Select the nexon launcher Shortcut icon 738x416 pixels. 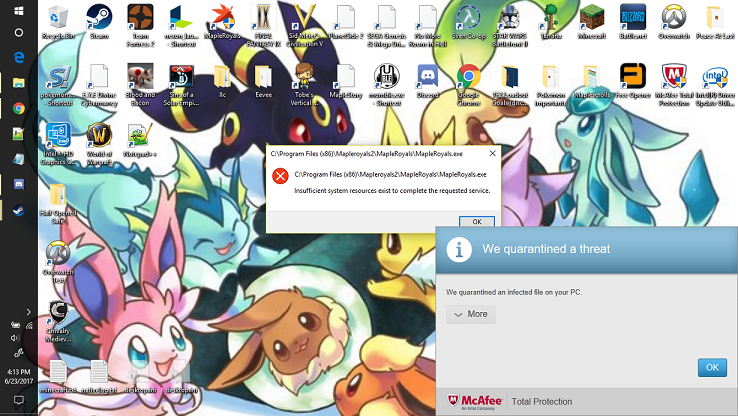[181, 26]
